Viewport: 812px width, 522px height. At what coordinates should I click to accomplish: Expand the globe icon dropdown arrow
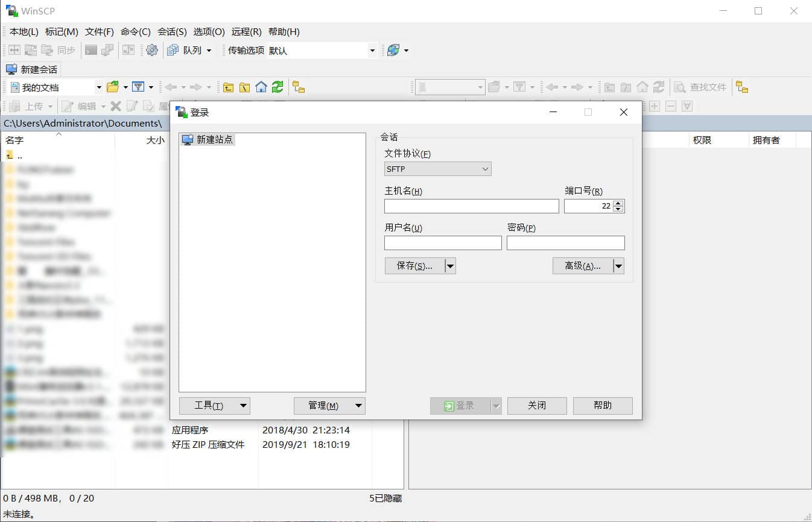coord(406,51)
